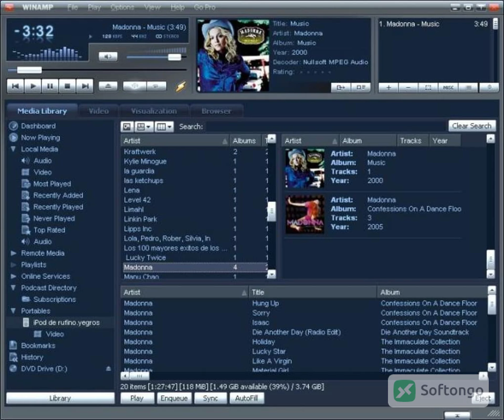Select the Confessions On A Dance Floor album thumbnail
The width and height of the screenshot is (504, 420).
[x=305, y=214]
